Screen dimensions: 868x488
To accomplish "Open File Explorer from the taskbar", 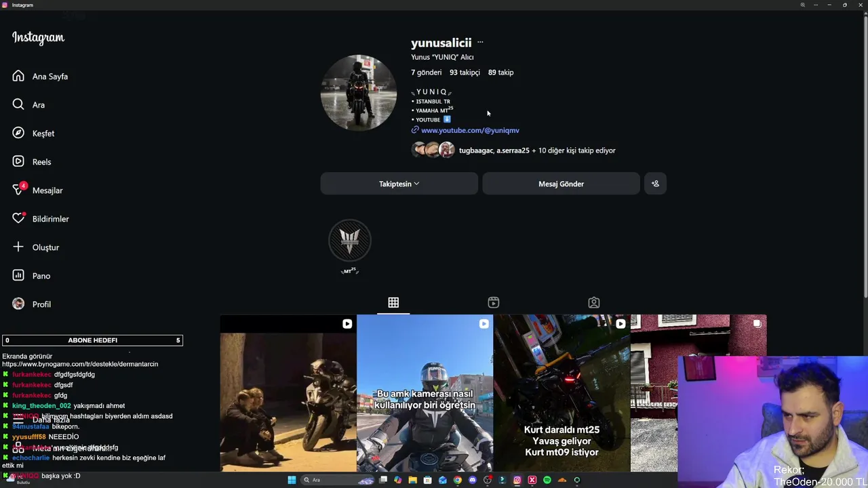I will (x=412, y=480).
